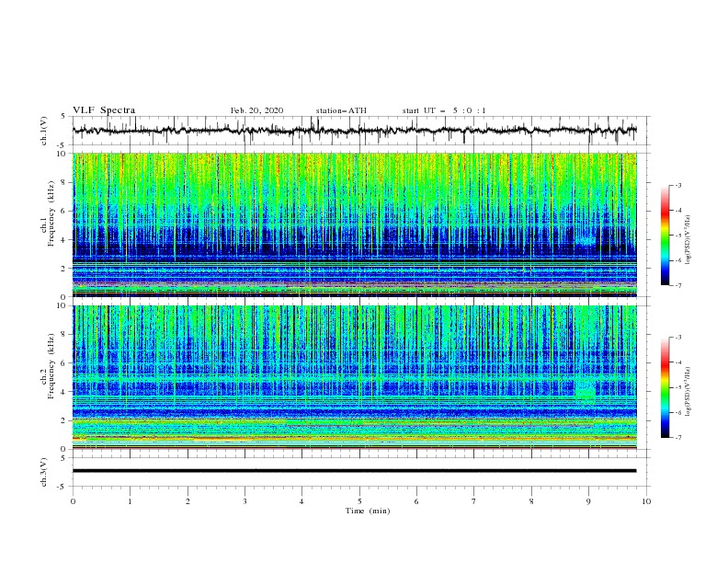Click the time axis tick label '2'
The height and width of the screenshot is (563, 728).
[x=188, y=501]
